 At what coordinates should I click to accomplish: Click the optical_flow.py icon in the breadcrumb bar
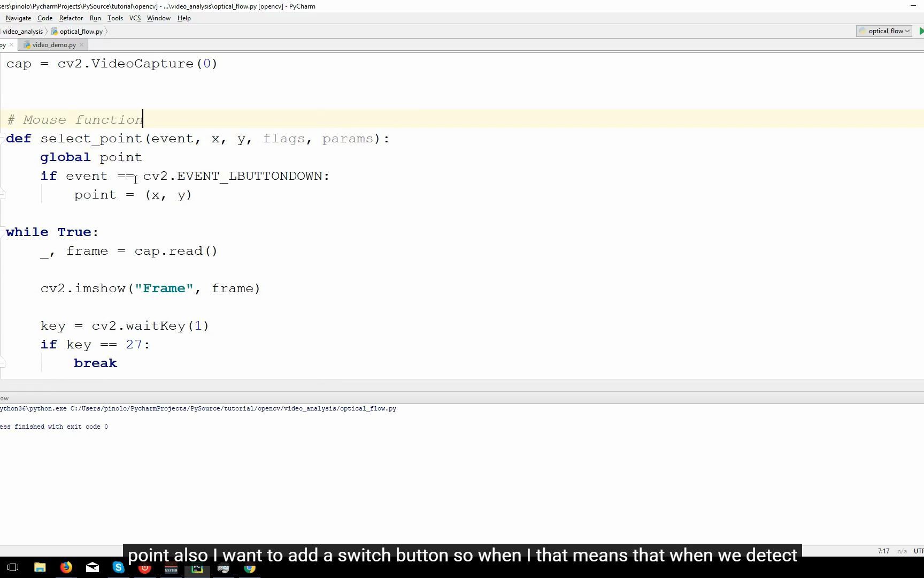click(x=55, y=31)
